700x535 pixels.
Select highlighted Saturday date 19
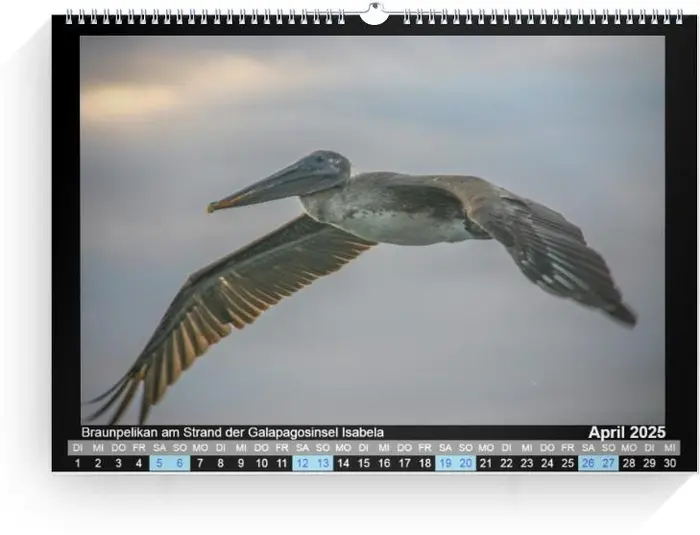(445, 463)
